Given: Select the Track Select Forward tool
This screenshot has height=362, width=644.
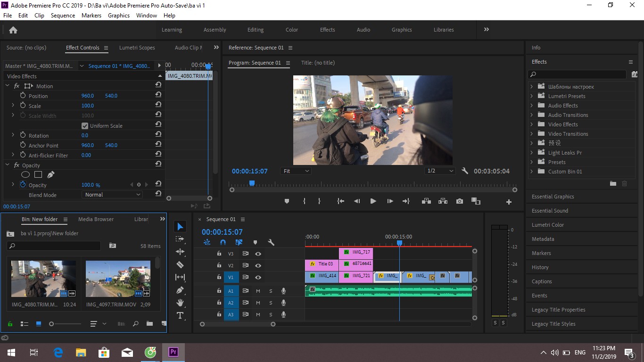Looking at the screenshot, I should [180, 239].
